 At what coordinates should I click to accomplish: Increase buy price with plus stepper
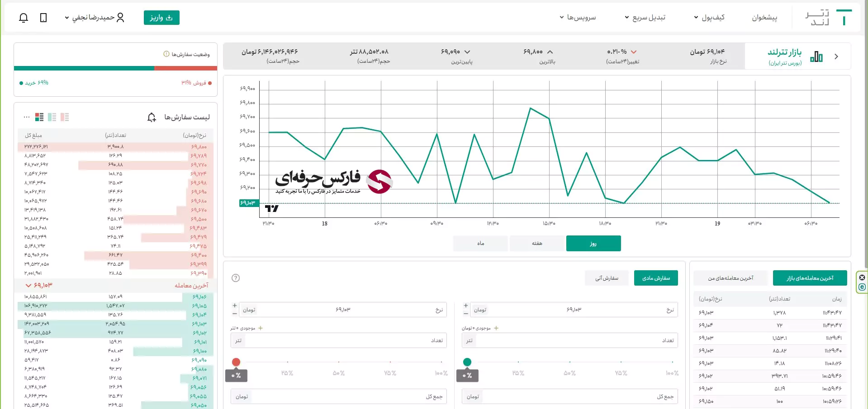tap(466, 306)
